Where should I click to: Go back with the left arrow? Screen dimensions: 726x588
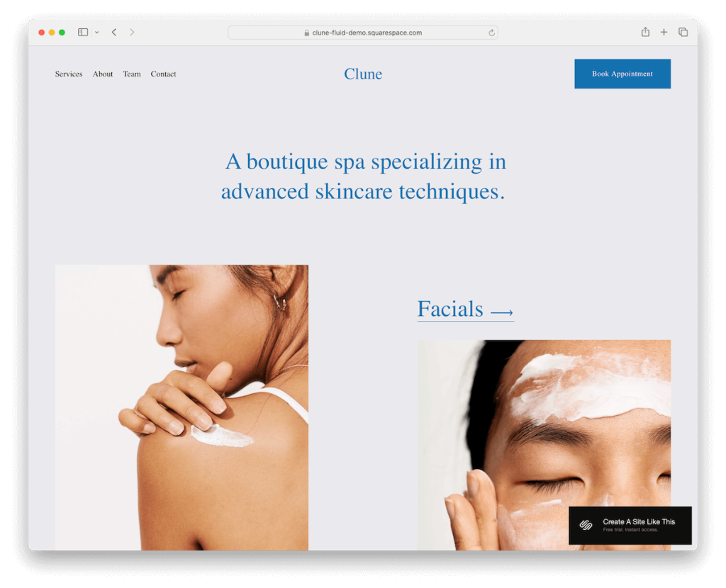pos(114,33)
